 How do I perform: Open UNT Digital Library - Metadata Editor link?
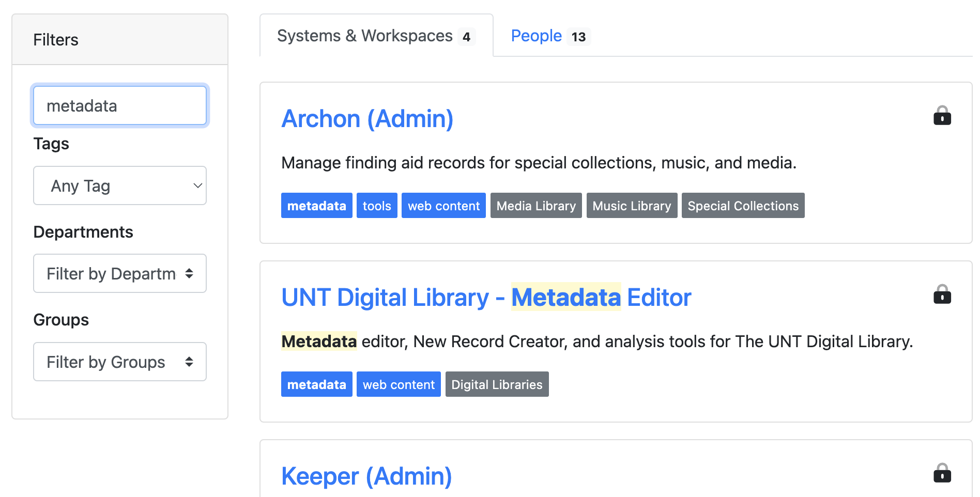(x=486, y=298)
